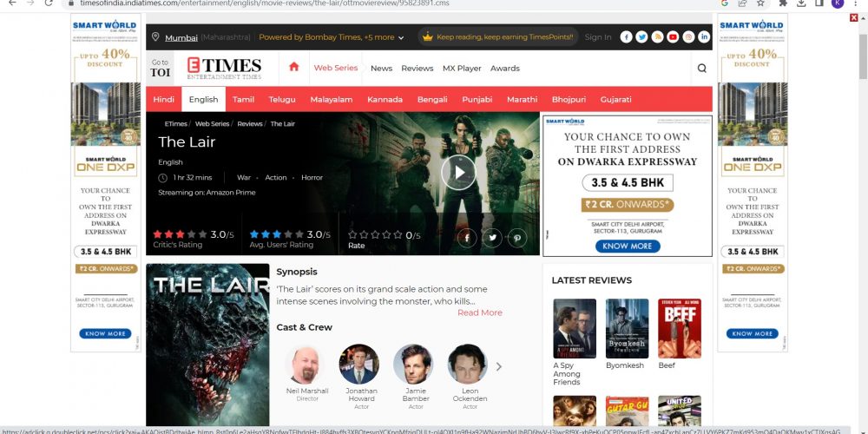The height and width of the screenshot is (434, 868).
Task: Change the Mumbai city selection
Action: click(181, 37)
